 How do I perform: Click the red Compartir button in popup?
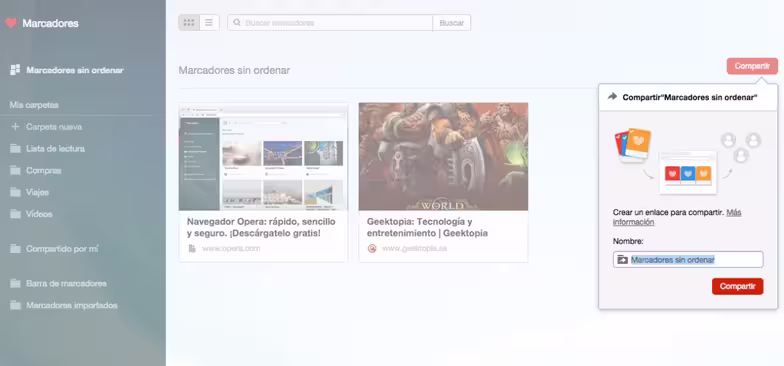pyautogui.click(x=738, y=286)
